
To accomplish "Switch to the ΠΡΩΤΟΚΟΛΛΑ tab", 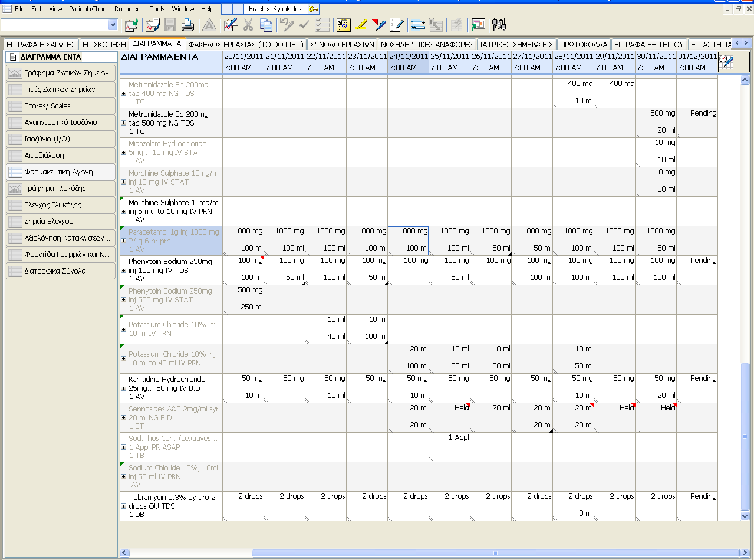I will (584, 44).
